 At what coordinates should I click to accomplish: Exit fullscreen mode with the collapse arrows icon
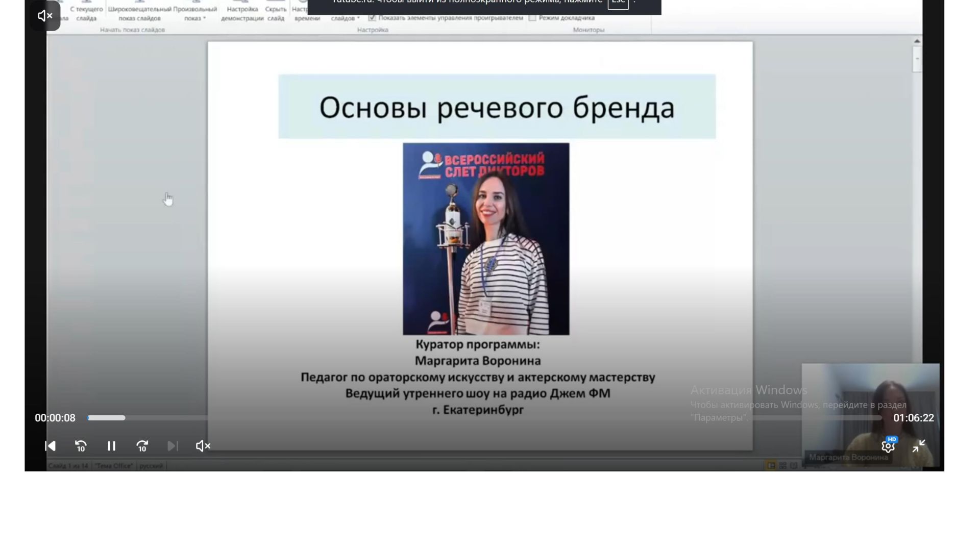[919, 446]
